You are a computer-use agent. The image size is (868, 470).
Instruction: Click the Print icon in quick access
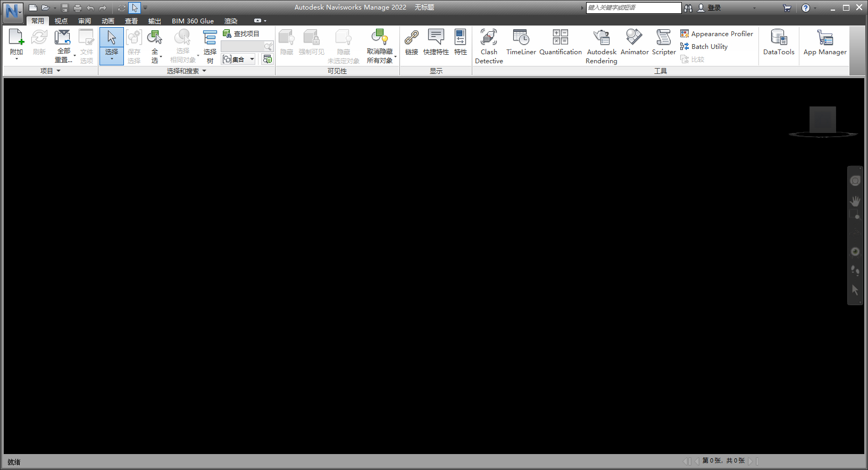[78, 8]
